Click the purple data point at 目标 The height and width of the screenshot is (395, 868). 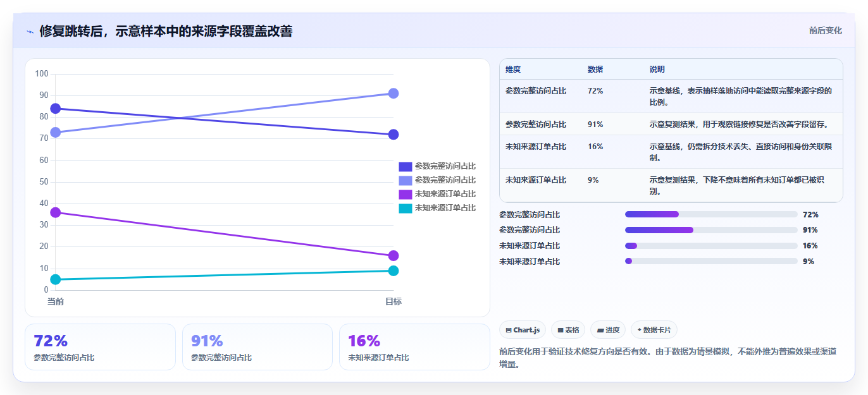[394, 256]
